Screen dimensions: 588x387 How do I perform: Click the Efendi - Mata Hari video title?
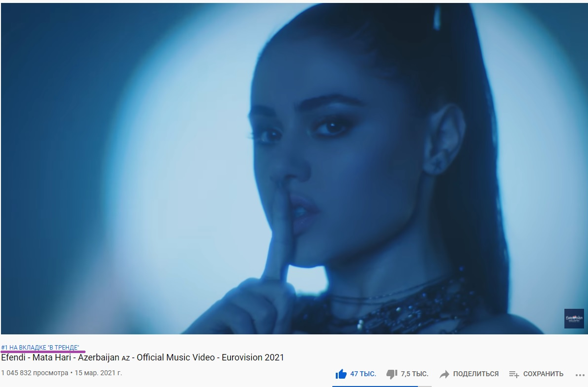(x=143, y=357)
